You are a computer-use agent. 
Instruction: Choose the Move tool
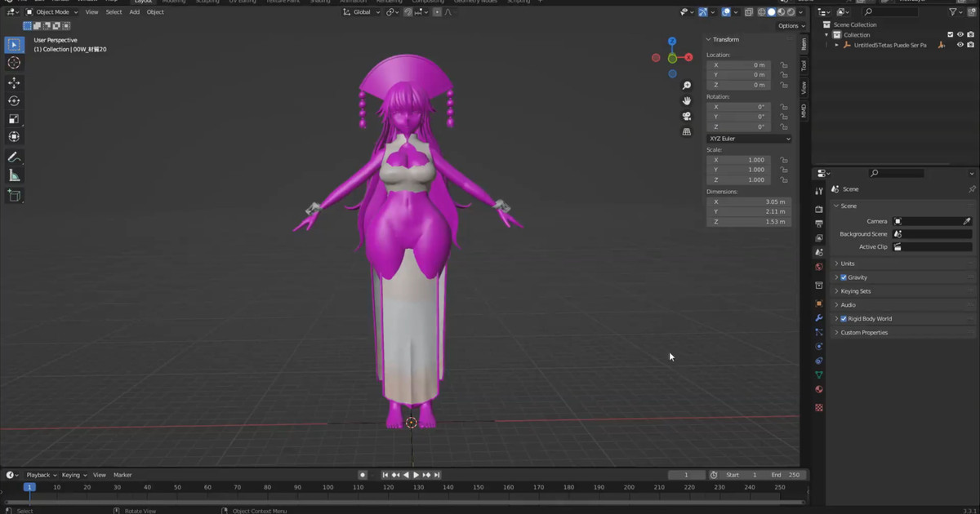tap(14, 82)
